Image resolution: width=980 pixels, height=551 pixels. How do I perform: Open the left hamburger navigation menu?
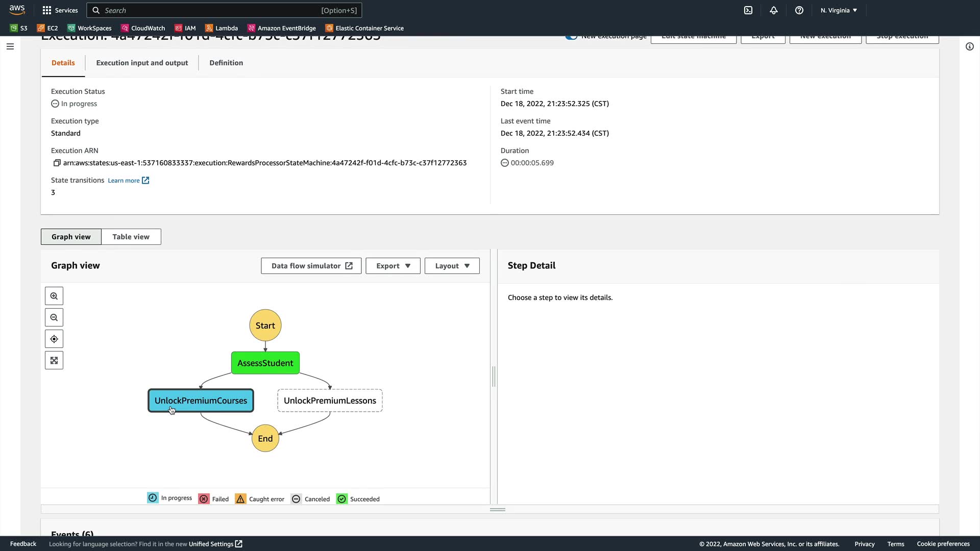(x=10, y=46)
